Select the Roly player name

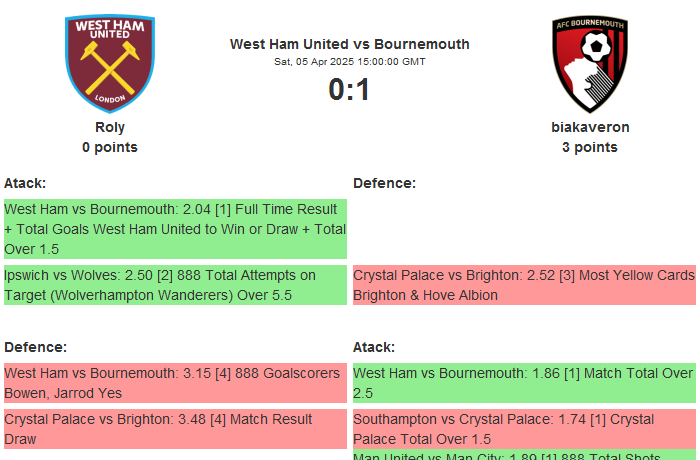point(110,127)
